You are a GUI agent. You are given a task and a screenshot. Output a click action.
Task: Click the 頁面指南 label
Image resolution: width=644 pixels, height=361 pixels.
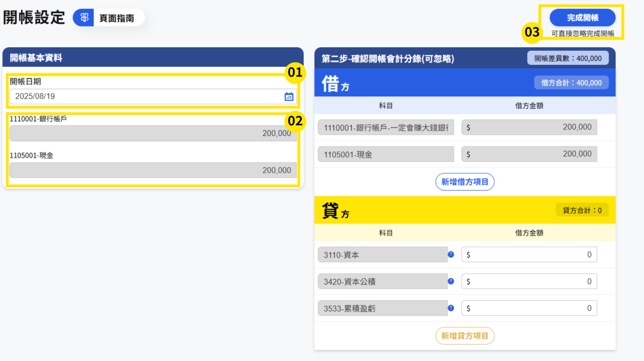(117, 18)
